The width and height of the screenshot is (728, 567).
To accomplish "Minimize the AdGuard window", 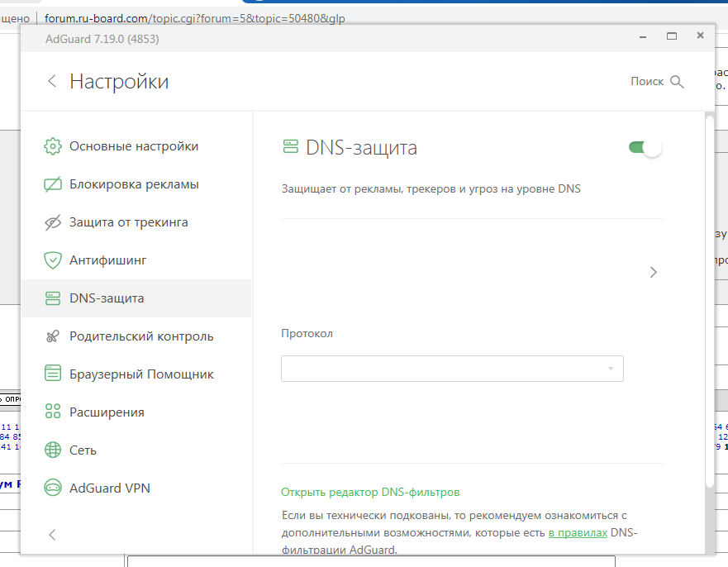I will (643, 36).
